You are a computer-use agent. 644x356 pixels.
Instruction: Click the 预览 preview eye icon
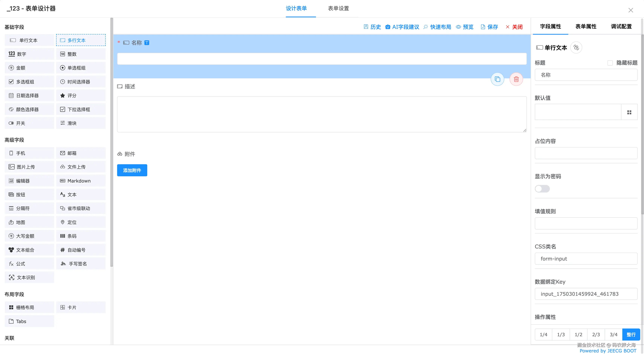(458, 27)
